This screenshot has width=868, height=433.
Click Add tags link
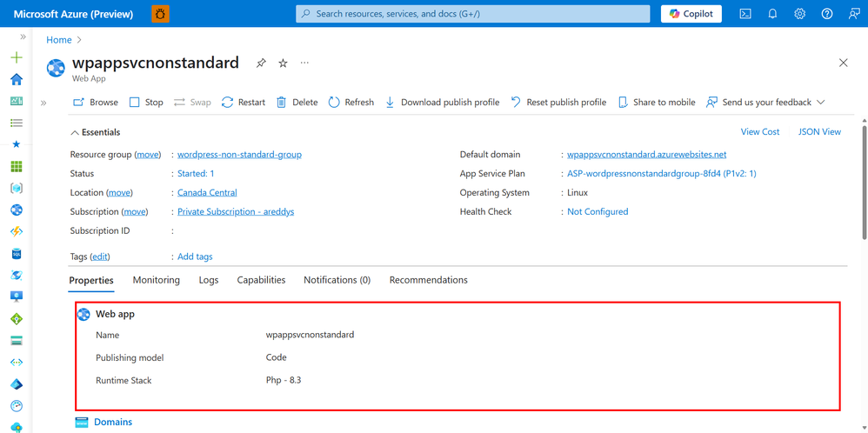[x=195, y=256]
